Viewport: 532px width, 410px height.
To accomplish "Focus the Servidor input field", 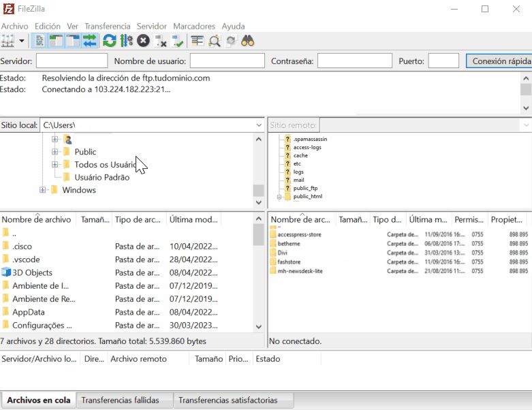I will 72,61.
